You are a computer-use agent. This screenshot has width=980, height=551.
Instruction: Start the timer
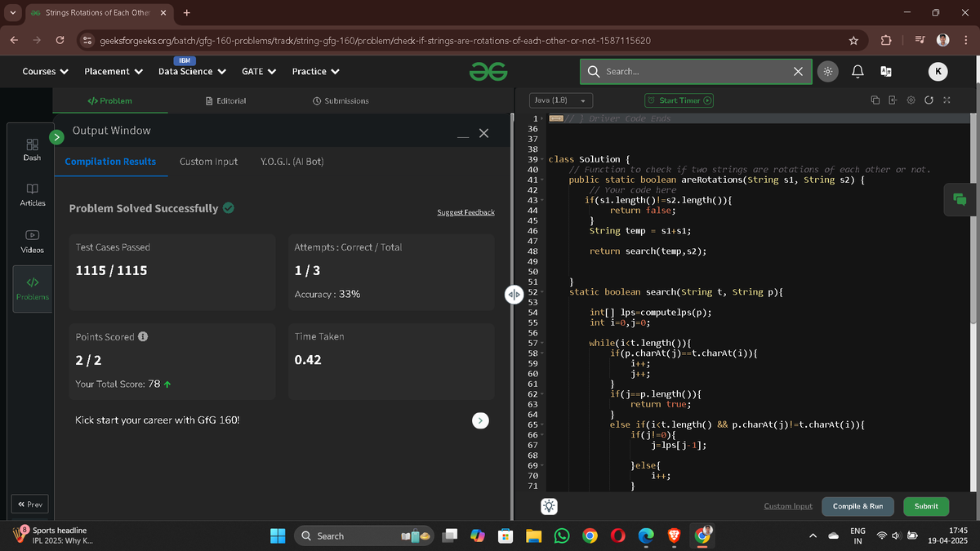click(x=679, y=100)
